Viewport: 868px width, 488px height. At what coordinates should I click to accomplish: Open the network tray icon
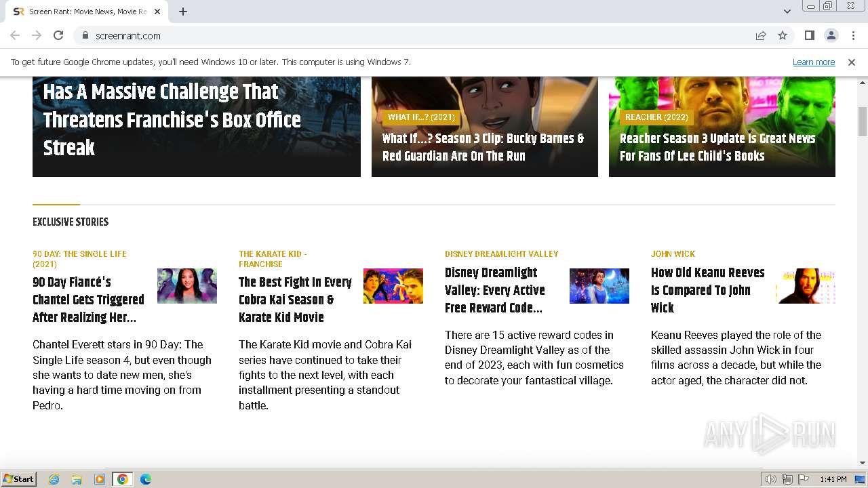(787, 479)
